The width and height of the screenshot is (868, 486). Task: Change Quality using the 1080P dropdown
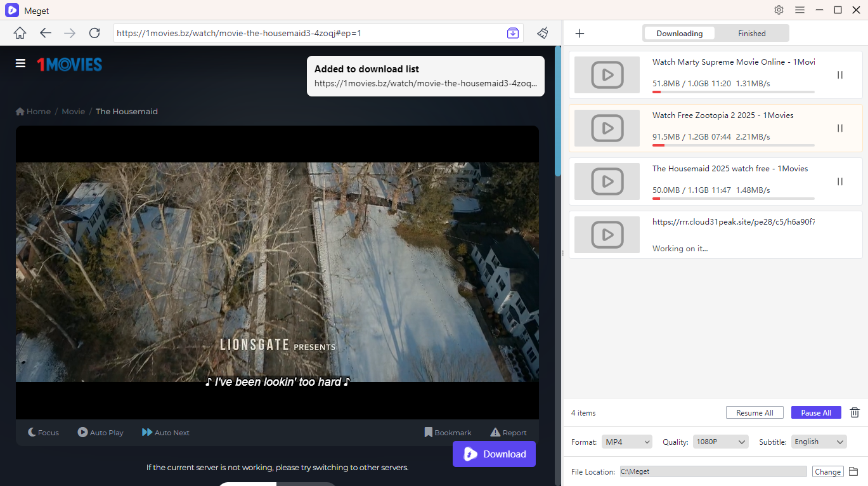coord(720,442)
